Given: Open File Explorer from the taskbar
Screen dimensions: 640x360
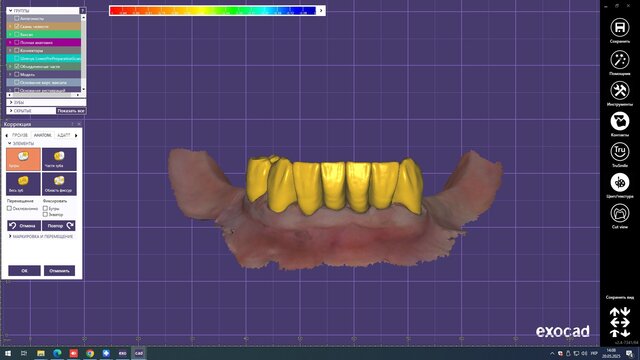Looking at the screenshot, I should point(41,353).
